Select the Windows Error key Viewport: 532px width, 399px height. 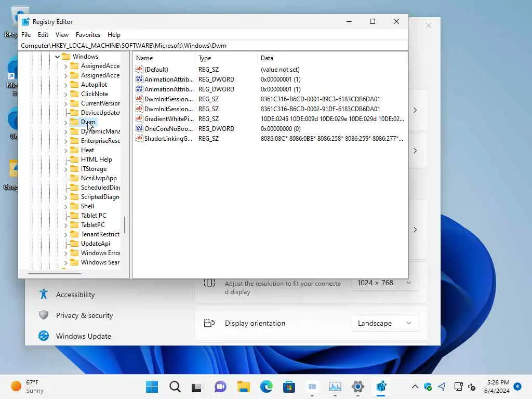pos(100,253)
